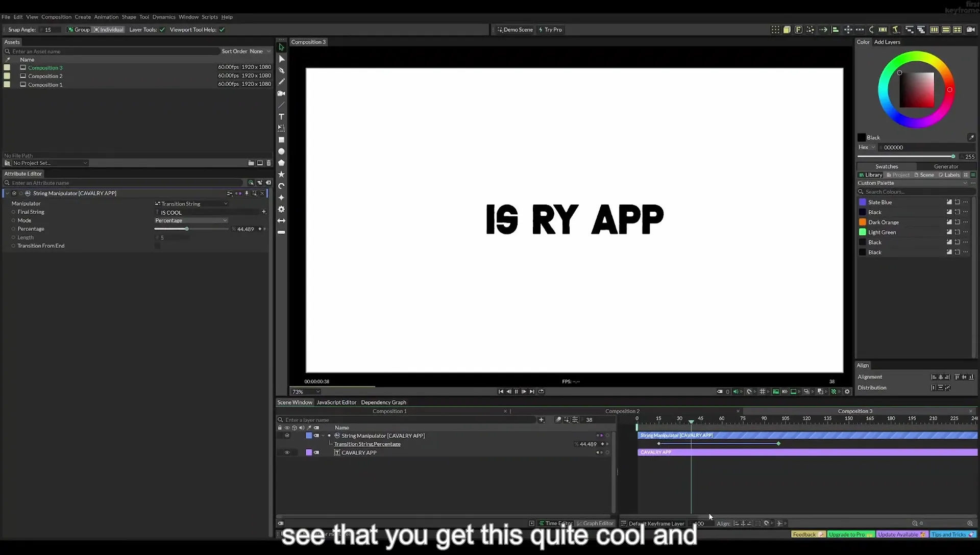980x555 pixels.
Task: Open the Sort Order dropdown
Action: [x=260, y=52]
